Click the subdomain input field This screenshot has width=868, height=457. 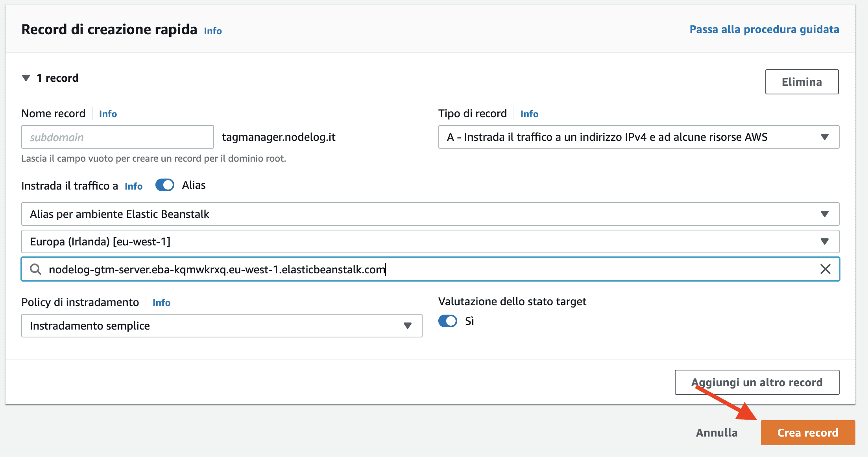pyautogui.click(x=117, y=137)
